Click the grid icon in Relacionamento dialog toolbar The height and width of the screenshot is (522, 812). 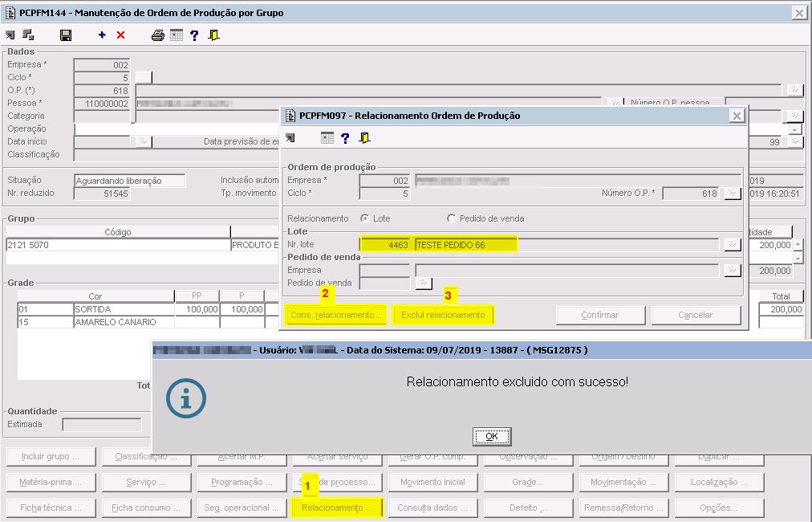[x=327, y=138]
